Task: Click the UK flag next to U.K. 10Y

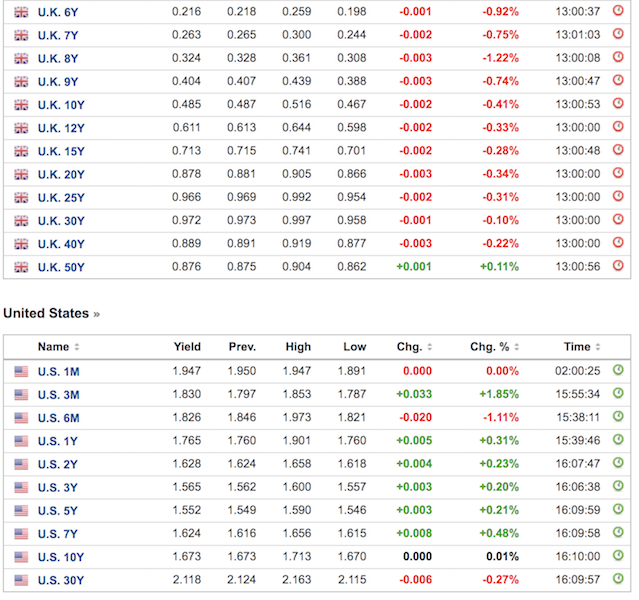Action: point(21,105)
